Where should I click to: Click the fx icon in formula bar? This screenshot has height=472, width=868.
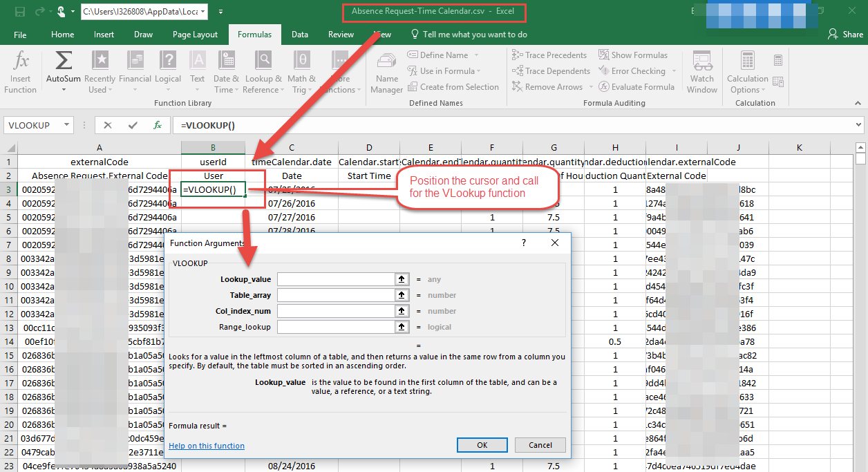(x=158, y=125)
